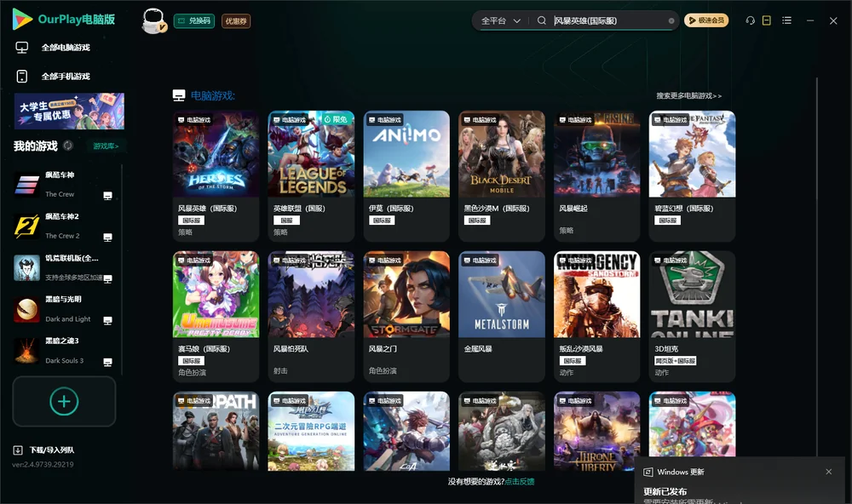Open the 风暴怕死队 game card

(x=311, y=316)
